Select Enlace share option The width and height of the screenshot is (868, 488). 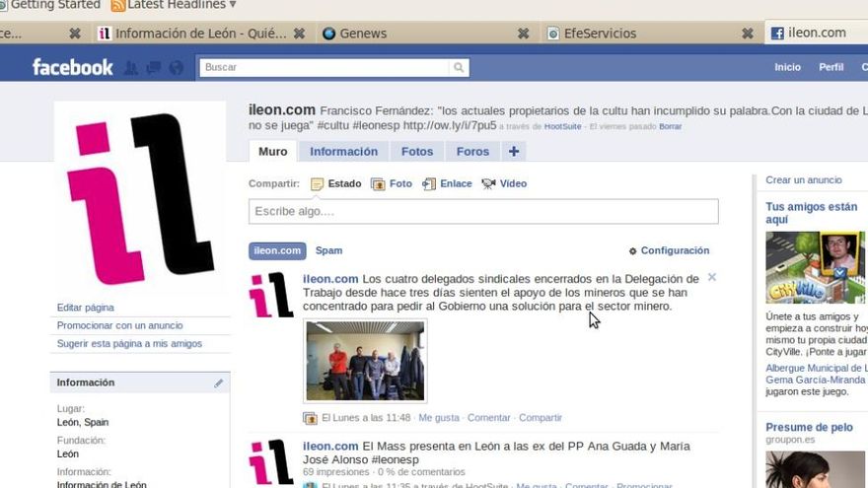tap(447, 183)
